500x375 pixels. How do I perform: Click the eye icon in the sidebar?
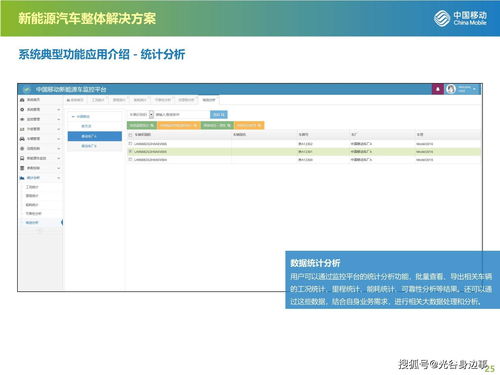click(22, 119)
